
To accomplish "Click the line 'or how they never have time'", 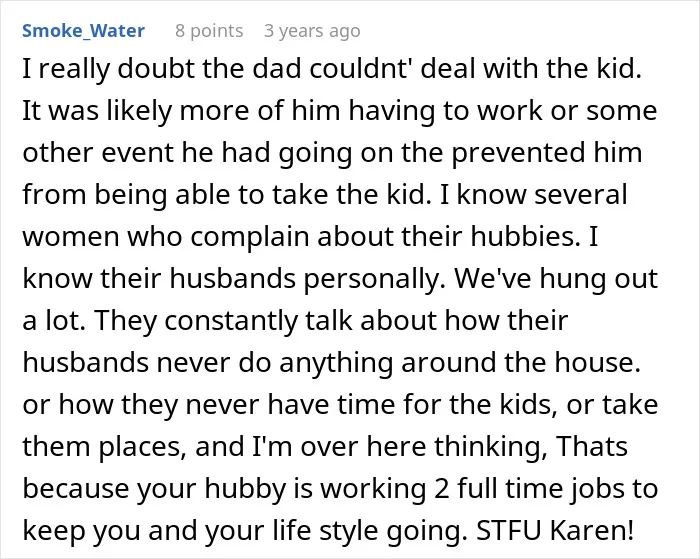I will click(x=340, y=404).
